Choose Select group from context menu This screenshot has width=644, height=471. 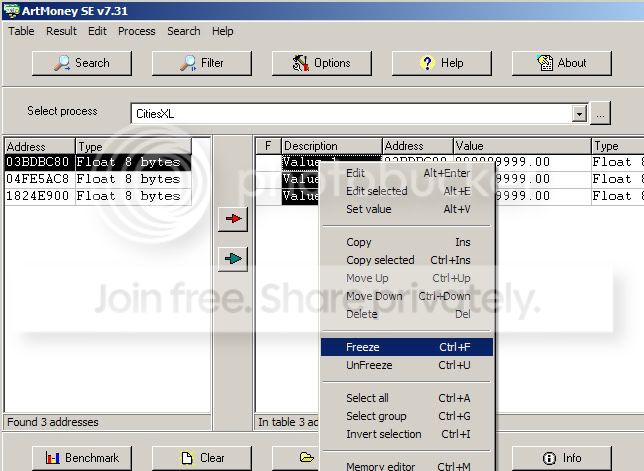tap(408, 416)
